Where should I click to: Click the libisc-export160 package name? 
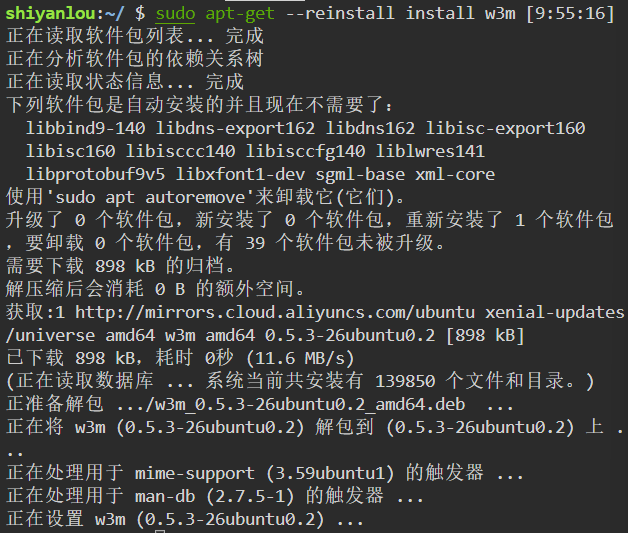click(505, 128)
